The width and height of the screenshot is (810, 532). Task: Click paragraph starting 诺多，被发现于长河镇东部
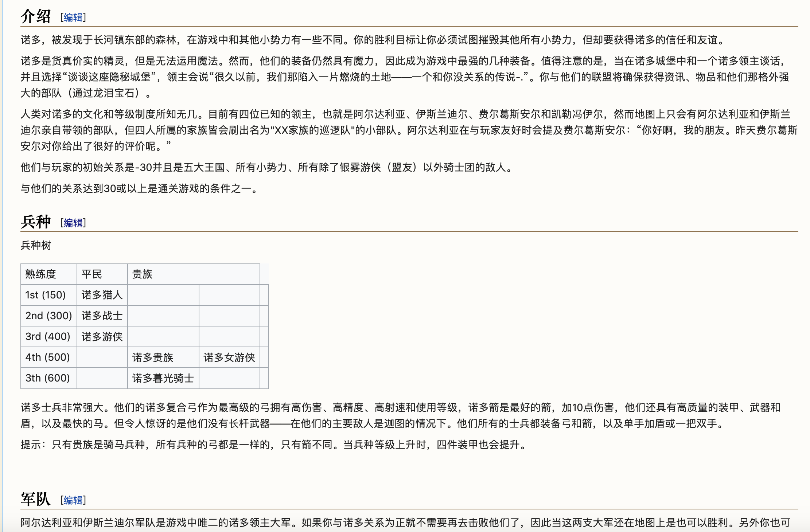pos(374,40)
